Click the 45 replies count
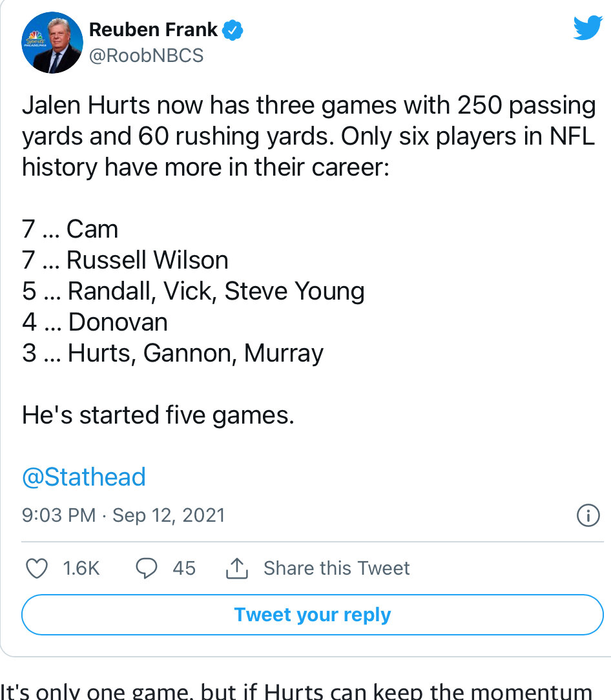This screenshot has width=611, height=700. click(184, 568)
